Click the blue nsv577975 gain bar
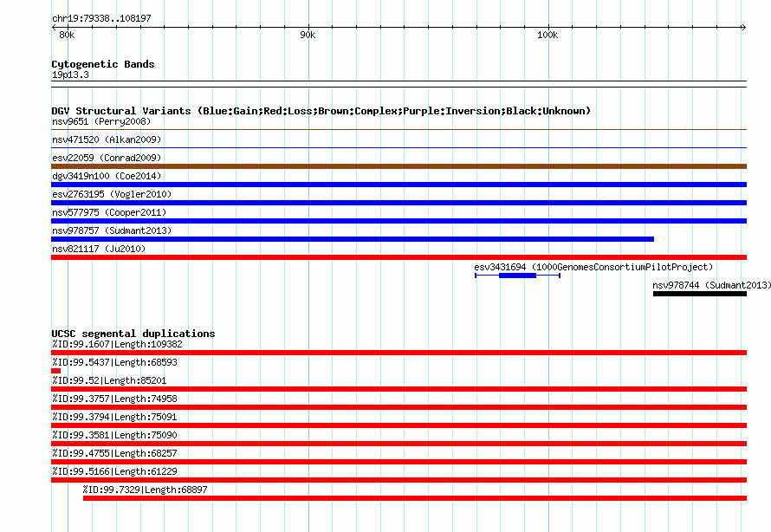The height and width of the screenshot is (532, 771). (398, 221)
